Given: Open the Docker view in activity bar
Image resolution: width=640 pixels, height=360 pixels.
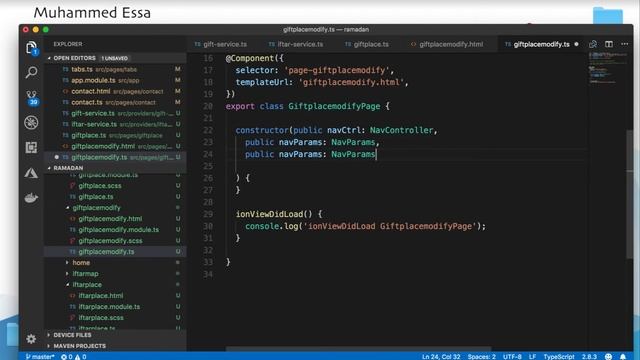Looking at the screenshot, I should click(31, 198).
